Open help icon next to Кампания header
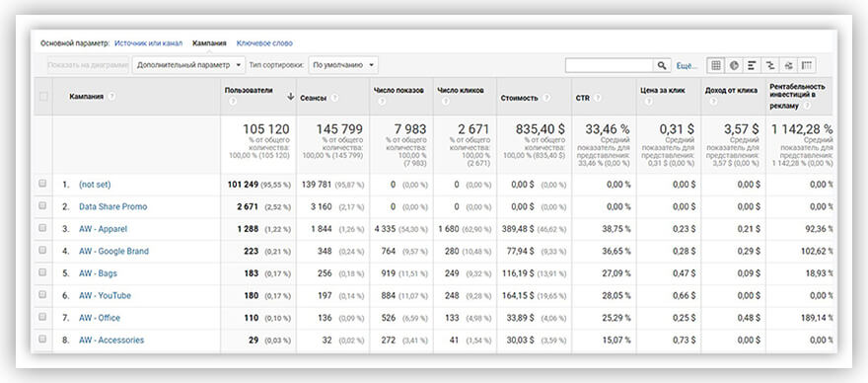This screenshot has height=383, width=868. click(x=111, y=97)
